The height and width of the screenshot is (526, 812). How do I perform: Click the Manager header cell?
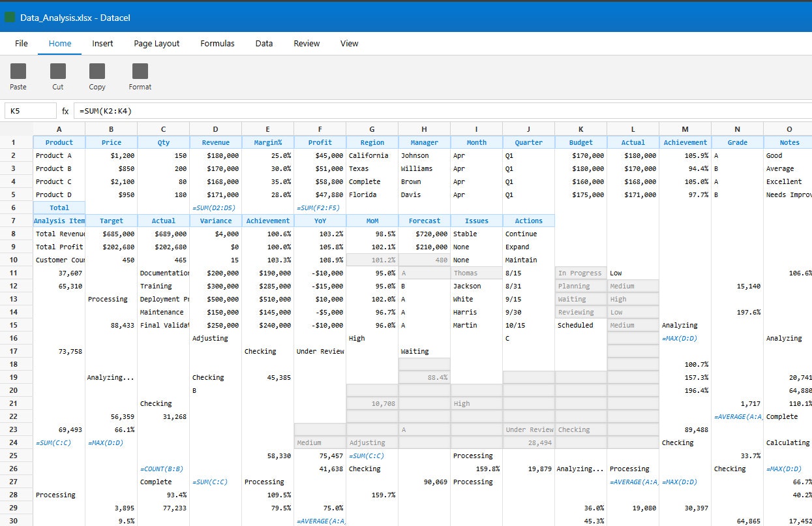coord(425,142)
